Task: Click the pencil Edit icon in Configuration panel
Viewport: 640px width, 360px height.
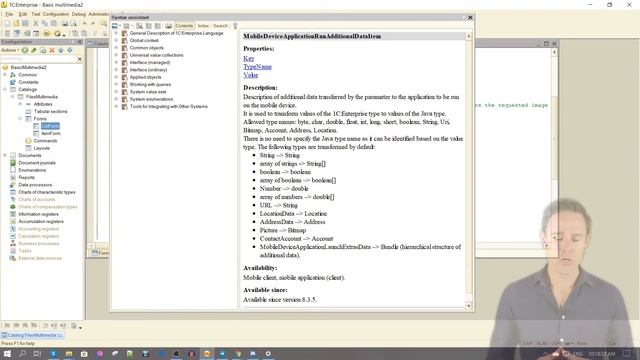Action: (34, 50)
